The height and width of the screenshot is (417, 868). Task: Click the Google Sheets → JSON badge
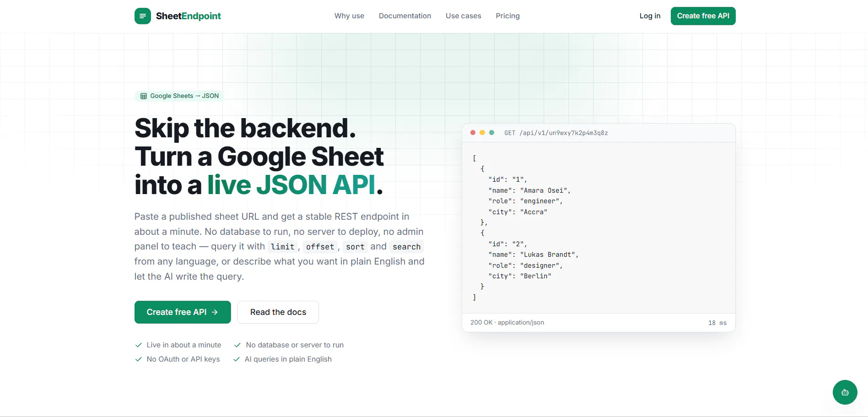tap(179, 96)
